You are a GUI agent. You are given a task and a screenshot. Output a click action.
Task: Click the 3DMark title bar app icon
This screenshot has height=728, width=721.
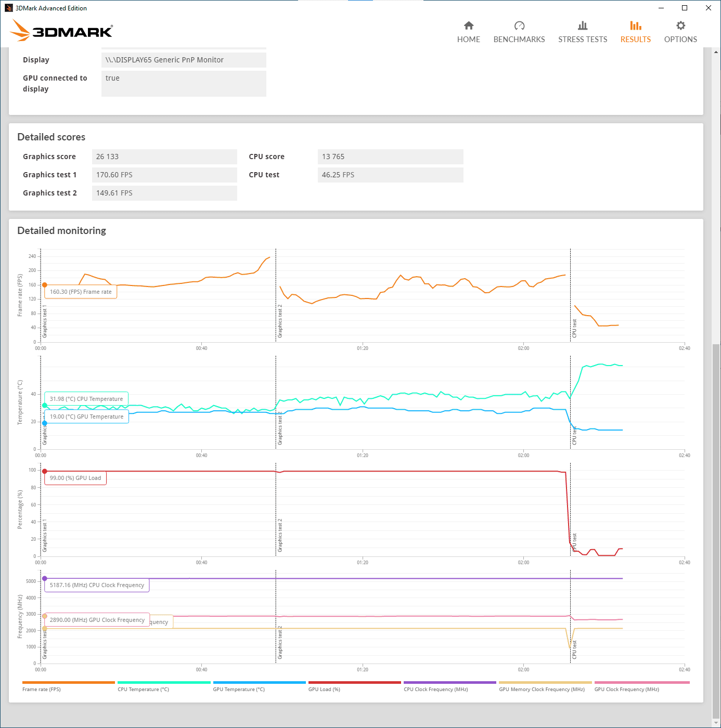(x=8, y=8)
